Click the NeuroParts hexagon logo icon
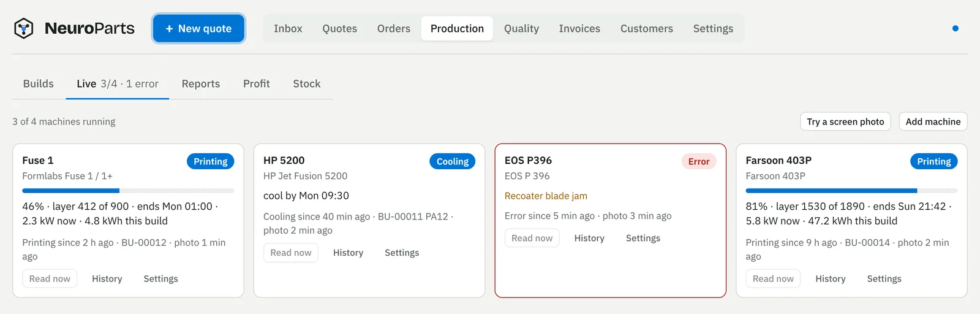980x314 pixels. pyautogui.click(x=23, y=28)
